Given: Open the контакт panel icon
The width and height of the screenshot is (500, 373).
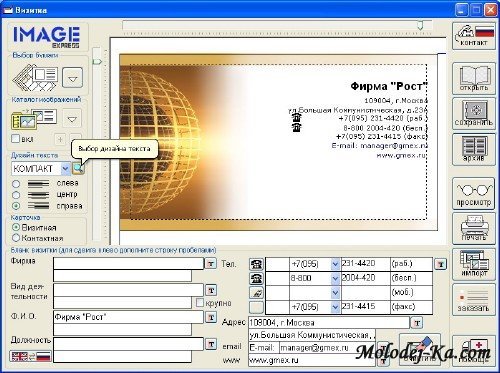Looking at the screenshot, I should click(x=474, y=36).
